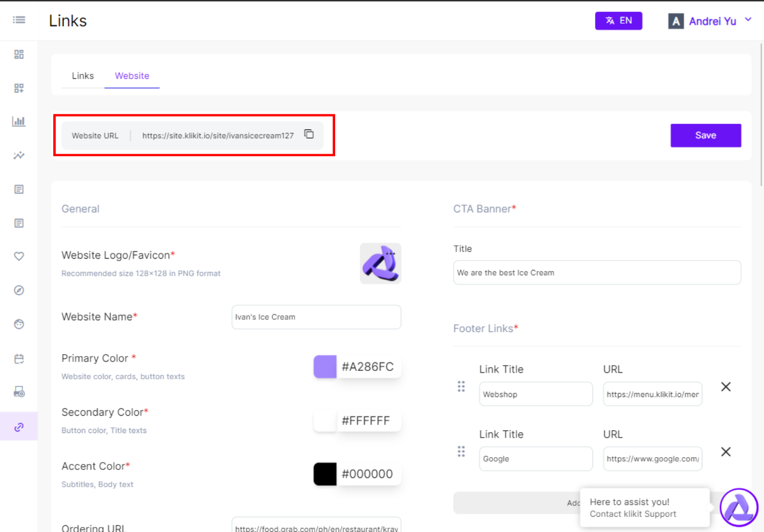The width and height of the screenshot is (764, 532).
Task: Expand the Andrei Yu account dropdown chevron
Action: click(748, 20)
